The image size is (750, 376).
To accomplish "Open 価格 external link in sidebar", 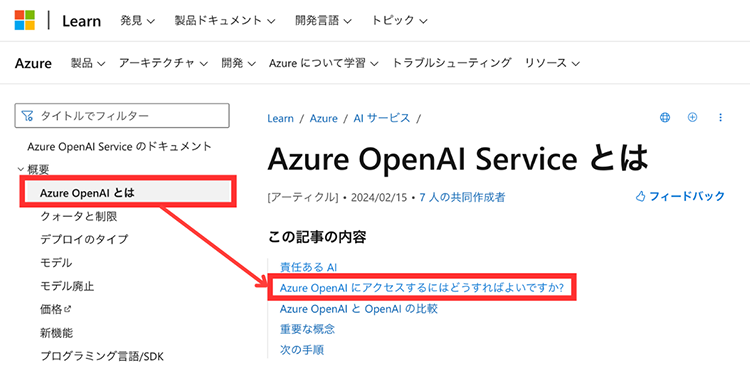I will tap(55, 310).
